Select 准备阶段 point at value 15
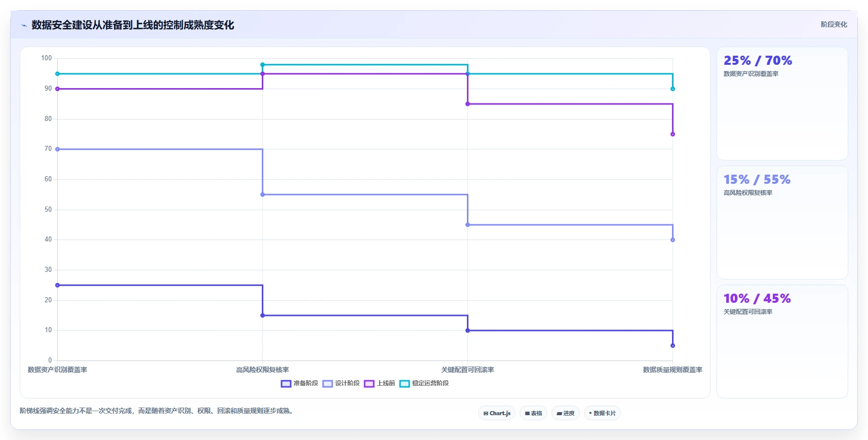Image resolution: width=868 pixels, height=440 pixels. (x=262, y=315)
